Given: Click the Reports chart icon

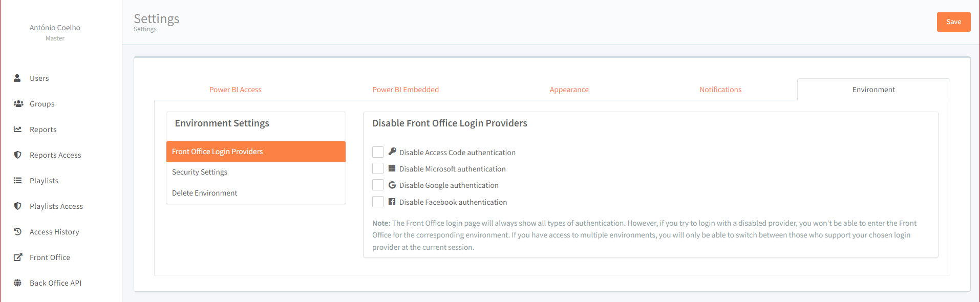Looking at the screenshot, I should (17, 129).
